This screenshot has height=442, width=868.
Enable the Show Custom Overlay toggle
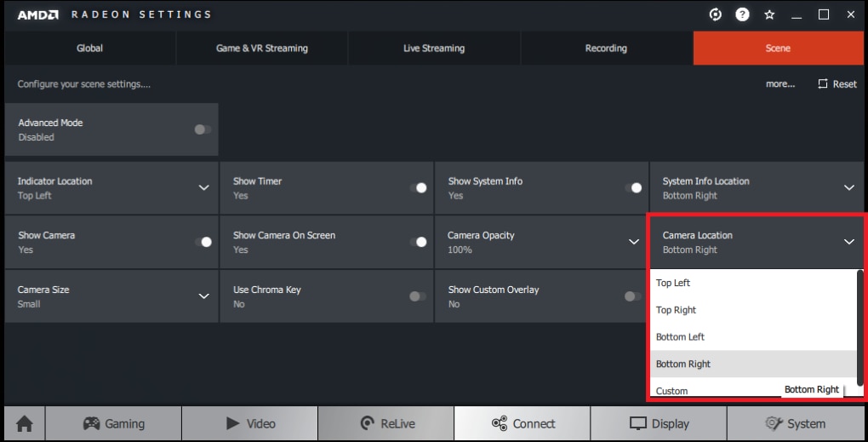coord(633,296)
